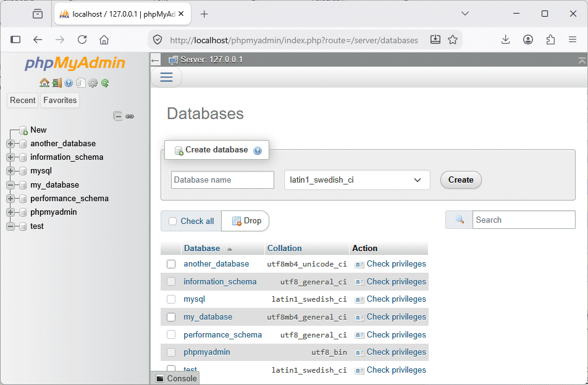Expand mysql in navigation tree

pos(10,171)
